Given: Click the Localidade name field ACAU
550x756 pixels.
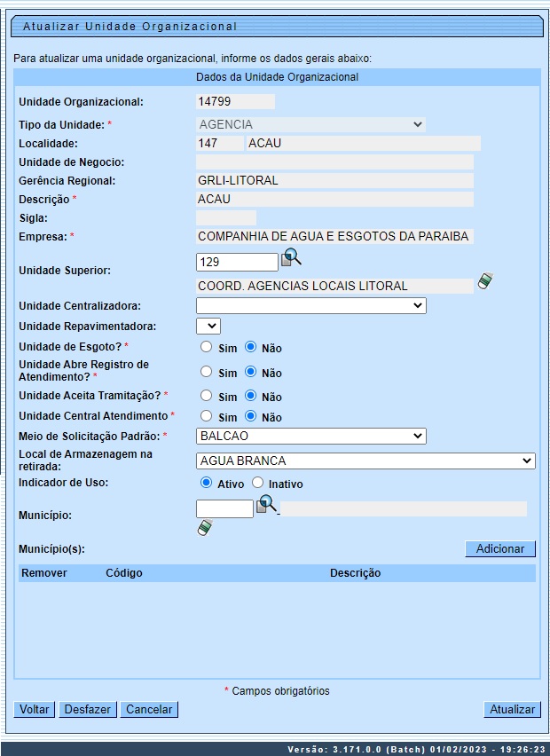Looking at the screenshot, I should click(x=364, y=143).
